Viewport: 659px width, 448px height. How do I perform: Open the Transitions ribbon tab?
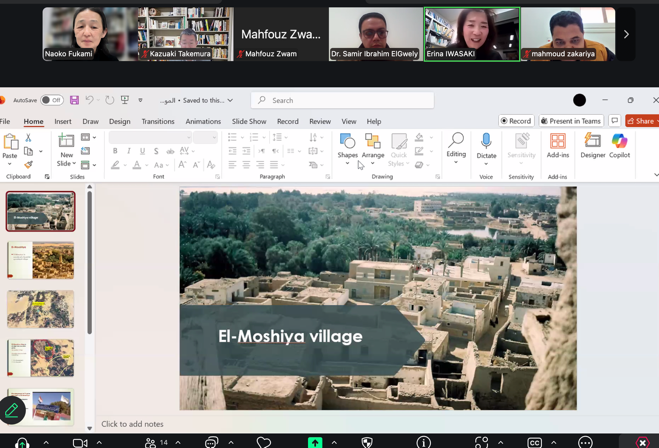point(158,121)
